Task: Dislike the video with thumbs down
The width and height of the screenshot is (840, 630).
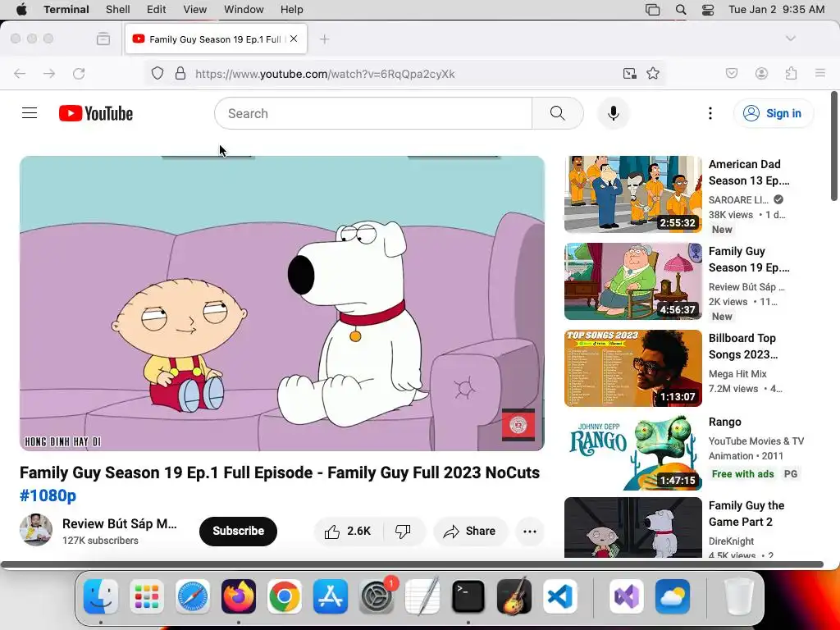Action: (x=403, y=531)
